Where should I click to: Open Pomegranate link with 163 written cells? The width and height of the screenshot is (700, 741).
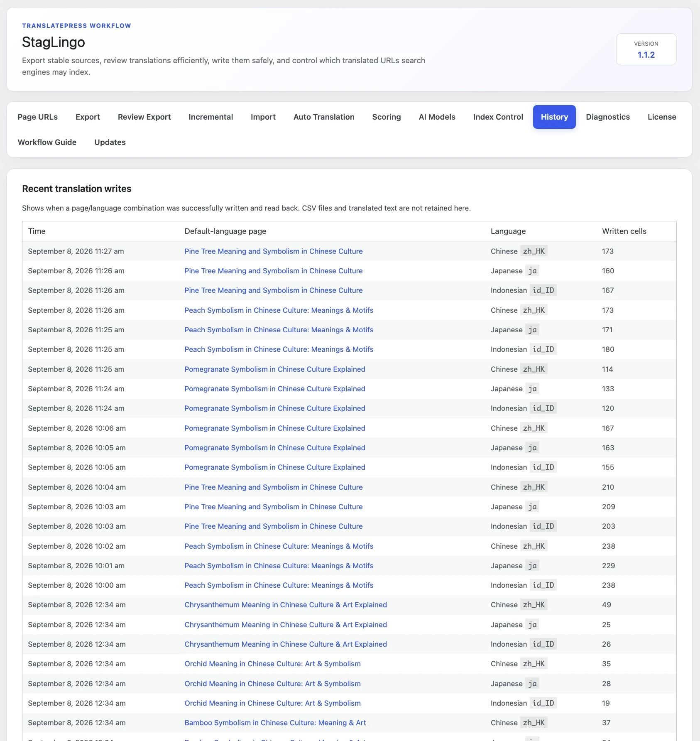[x=275, y=448]
